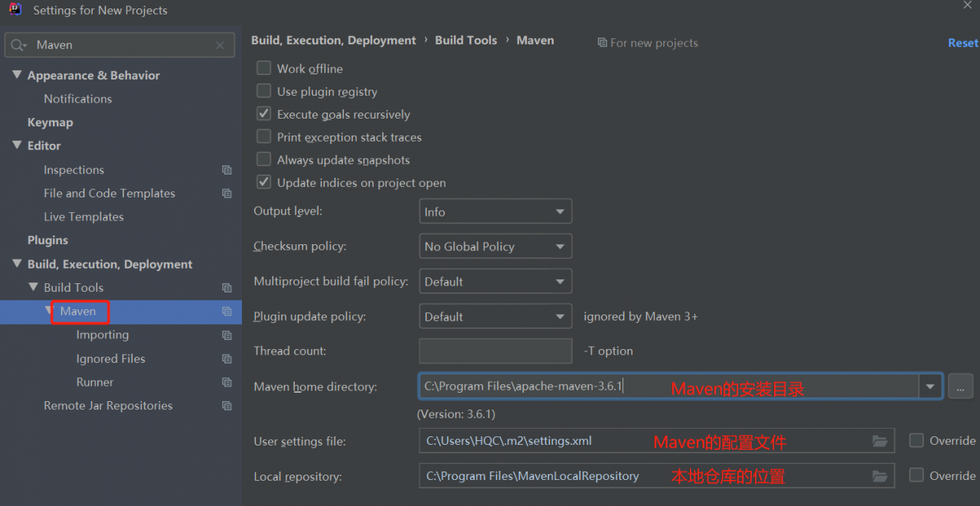
Task: Click the 'ignored by Maven 3+' note
Action: click(x=641, y=317)
